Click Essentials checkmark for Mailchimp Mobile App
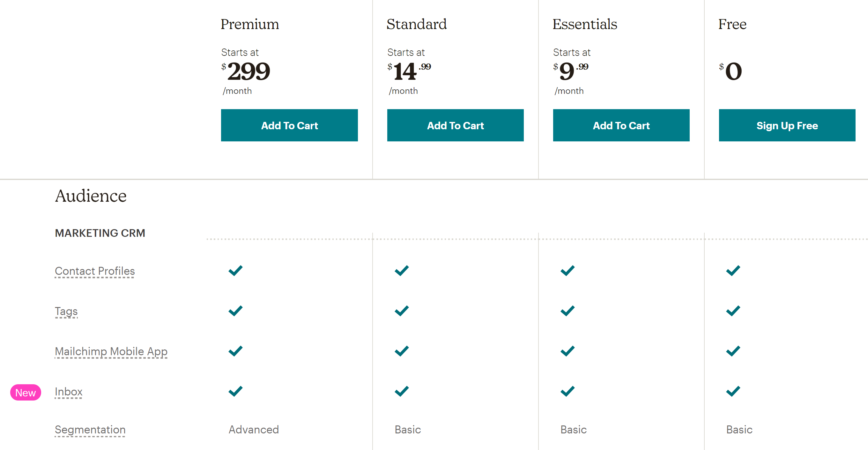Image resolution: width=868 pixels, height=450 pixels. tap(568, 351)
